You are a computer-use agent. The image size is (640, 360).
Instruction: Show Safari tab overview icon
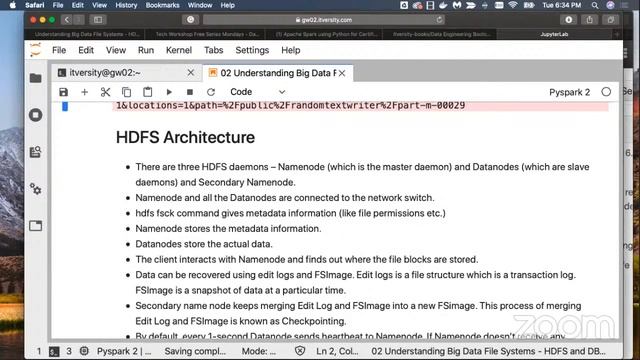click(611, 20)
